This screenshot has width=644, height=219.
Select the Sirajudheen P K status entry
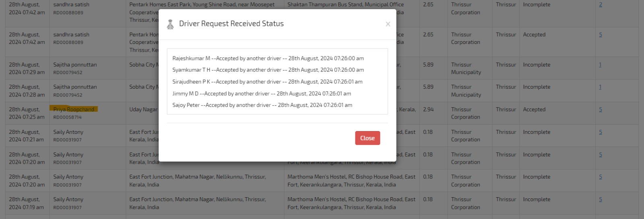click(267, 82)
